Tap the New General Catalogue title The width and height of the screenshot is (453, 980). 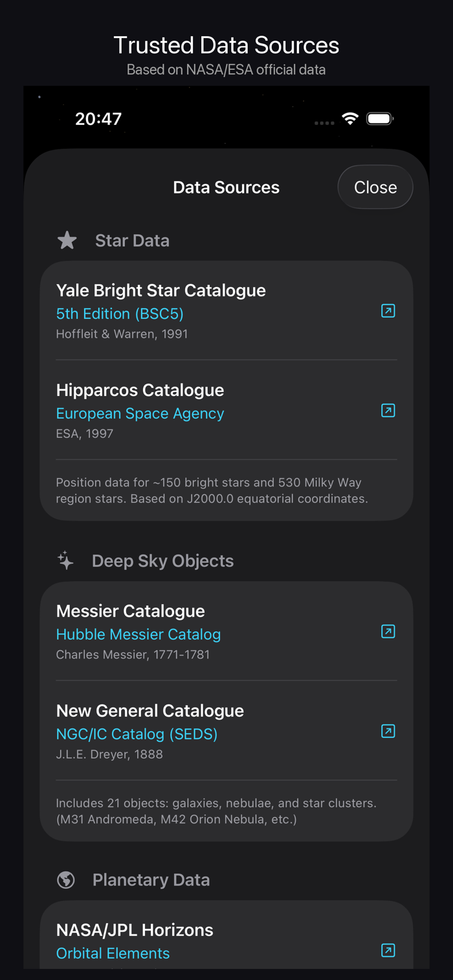pos(150,710)
